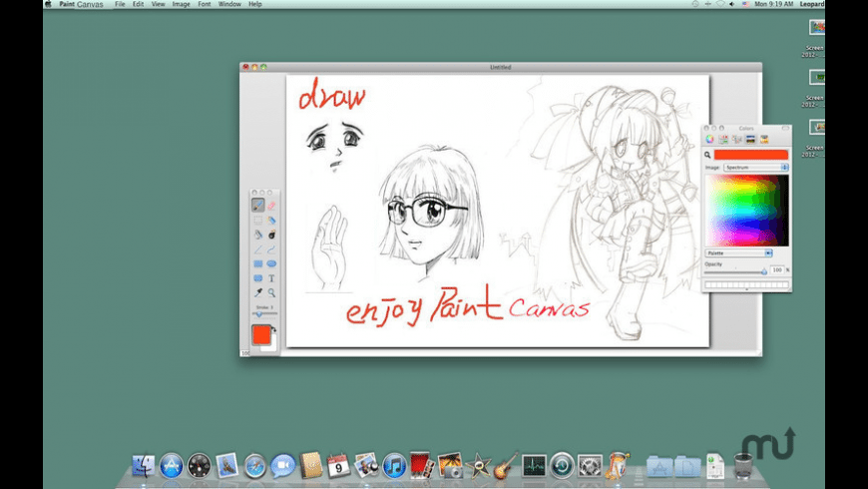Swap foreground and background colors arrow

click(x=274, y=329)
